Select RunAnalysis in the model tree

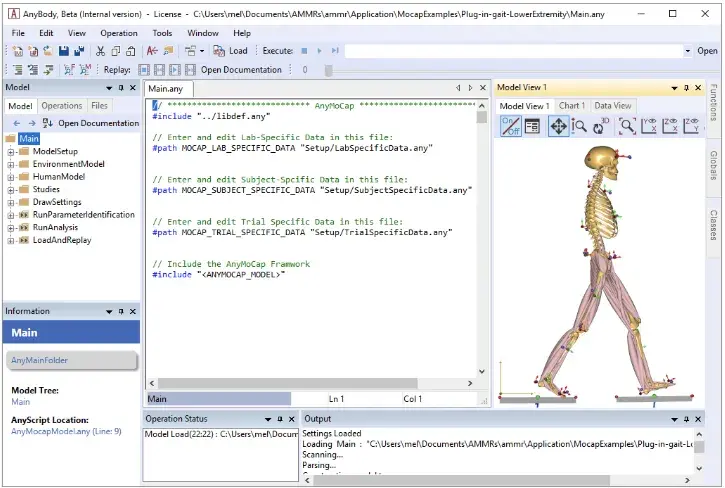(55, 227)
